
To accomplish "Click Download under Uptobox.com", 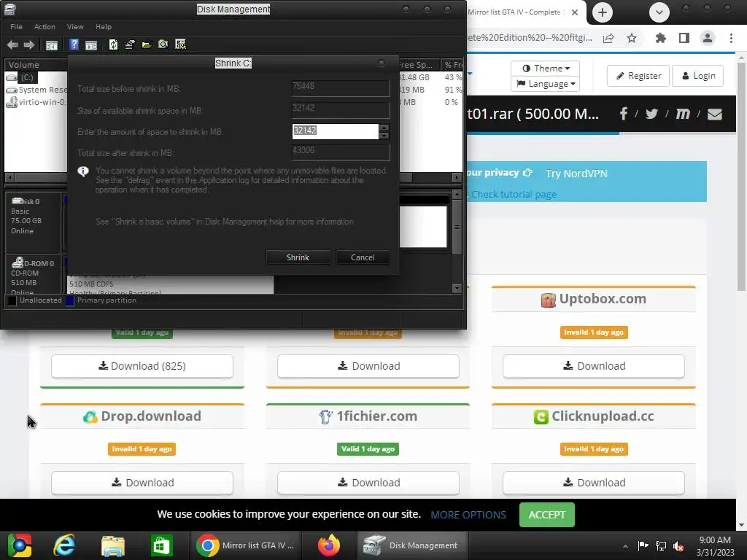I will [x=594, y=366].
